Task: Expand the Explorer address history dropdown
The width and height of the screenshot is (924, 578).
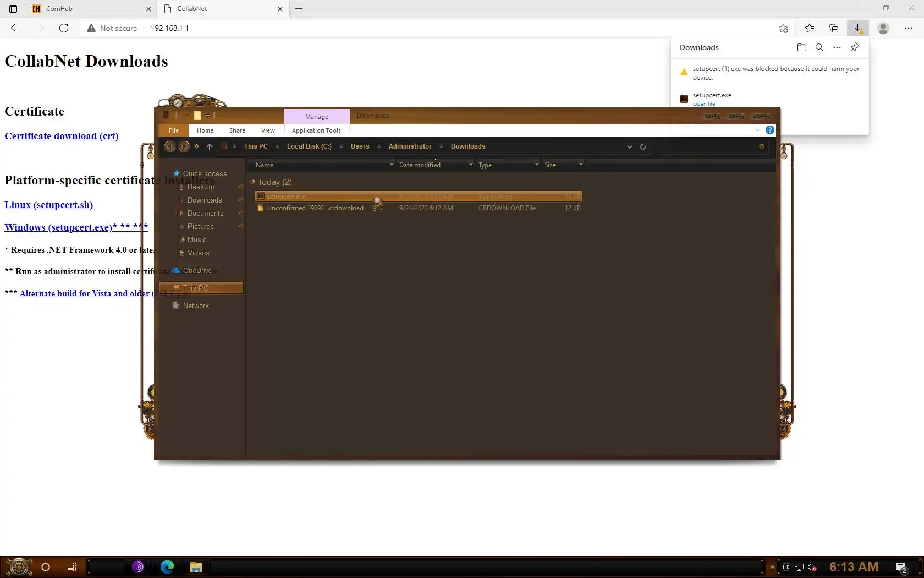Action: click(x=630, y=147)
